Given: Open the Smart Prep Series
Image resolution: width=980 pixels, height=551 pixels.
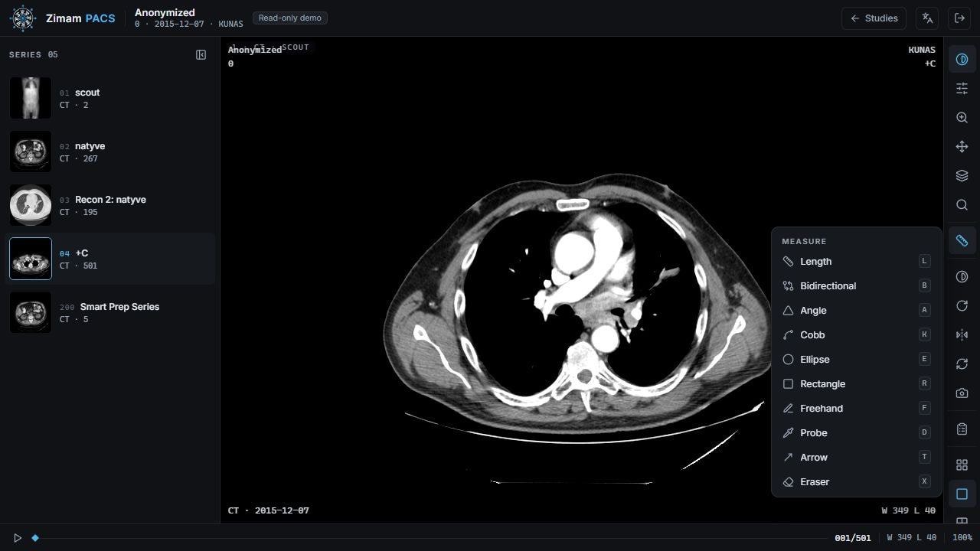Looking at the screenshot, I should 110,312.
